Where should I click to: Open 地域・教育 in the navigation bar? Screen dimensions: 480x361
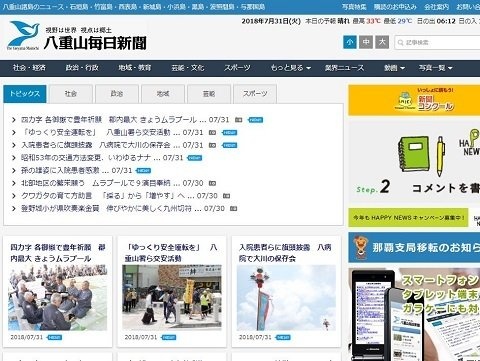[x=135, y=68]
